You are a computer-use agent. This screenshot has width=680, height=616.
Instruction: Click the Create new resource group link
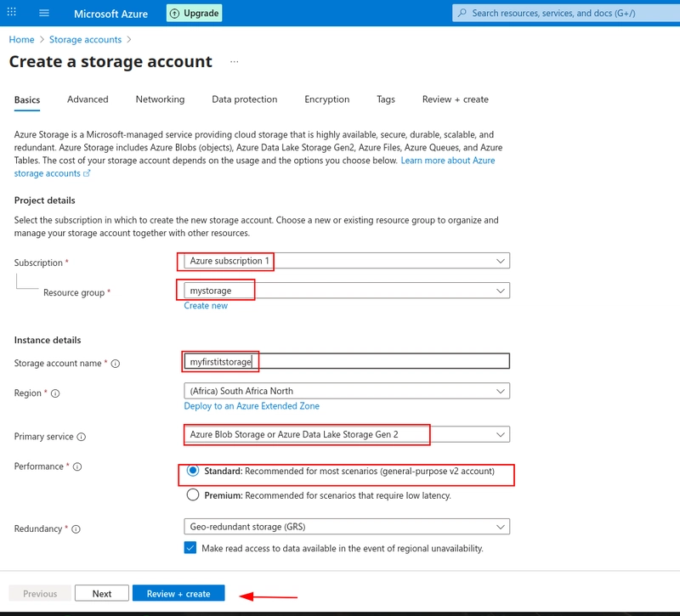coord(206,306)
